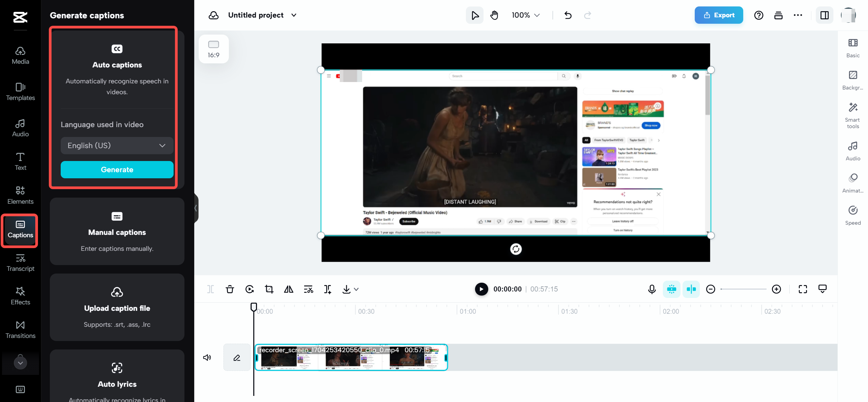The height and width of the screenshot is (402, 868).
Task: Select the Audio panel in sidebar
Action: tap(20, 127)
